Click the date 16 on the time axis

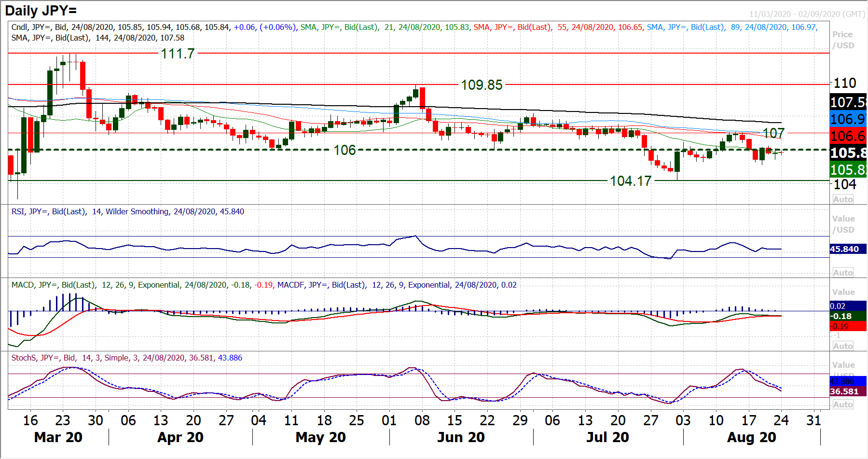[30, 420]
